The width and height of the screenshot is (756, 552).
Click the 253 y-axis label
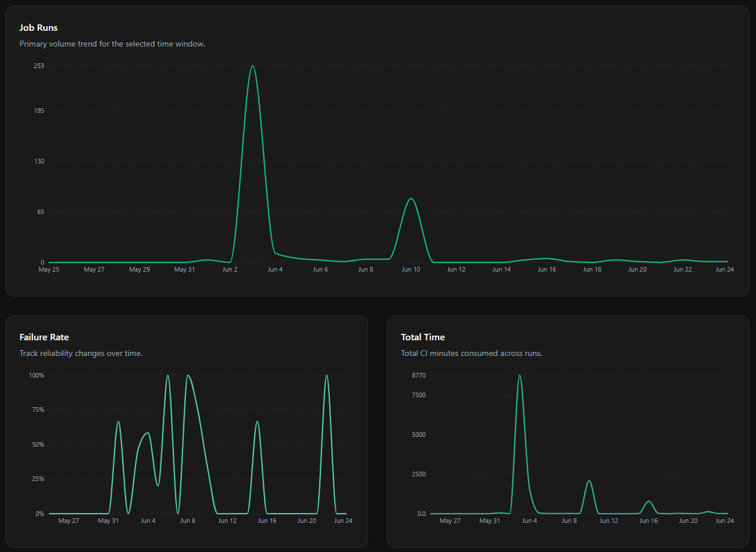coord(39,66)
